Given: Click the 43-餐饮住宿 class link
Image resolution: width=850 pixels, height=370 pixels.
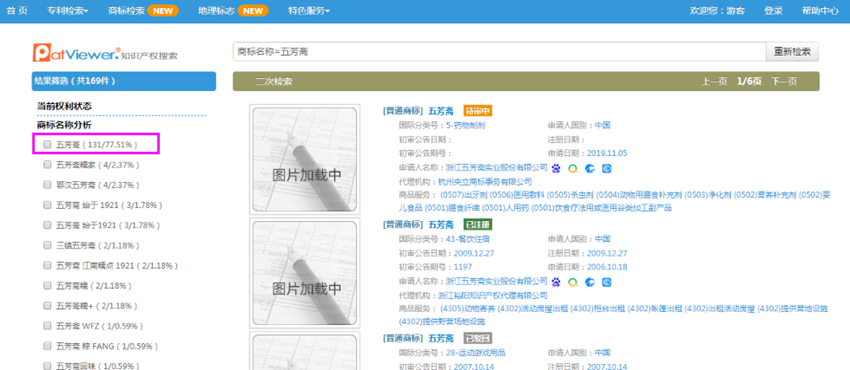Looking at the screenshot, I should click(469, 239).
